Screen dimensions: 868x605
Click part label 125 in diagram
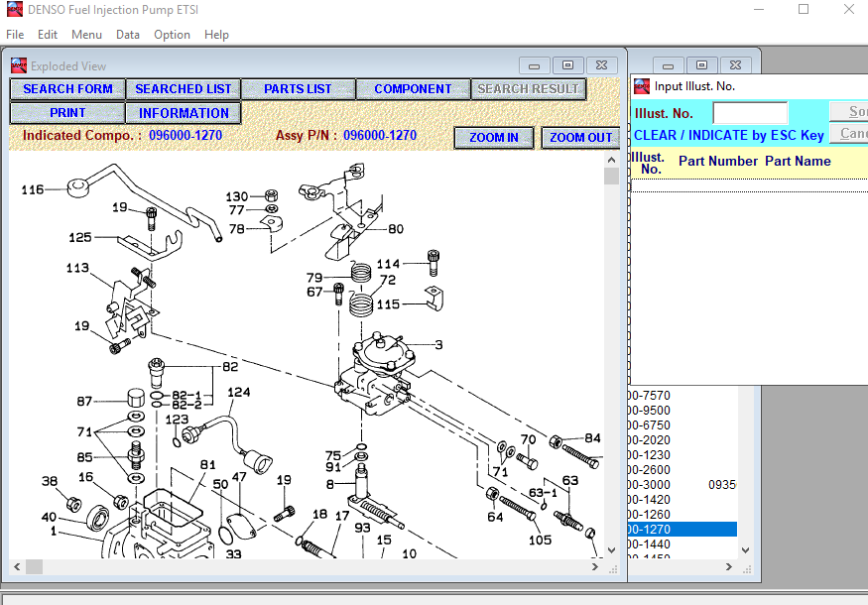tap(80, 237)
